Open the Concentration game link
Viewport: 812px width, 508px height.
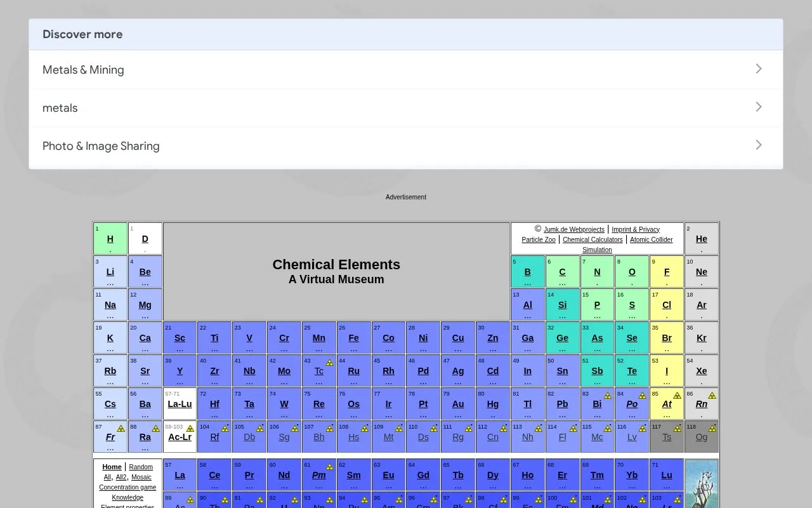(x=128, y=487)
